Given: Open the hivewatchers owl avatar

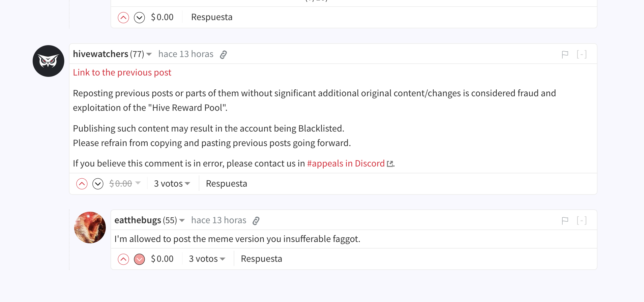Looking at the screenshot, I should [48, 61].
